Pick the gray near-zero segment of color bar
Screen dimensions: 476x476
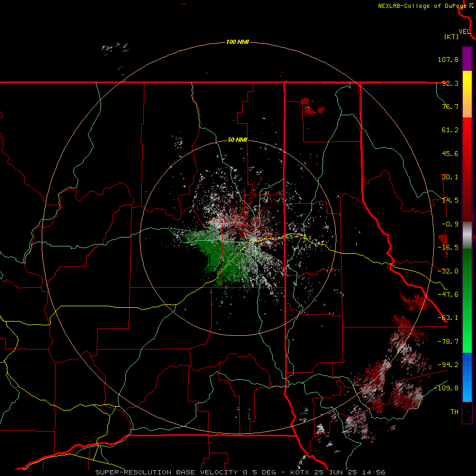point(467,235)
